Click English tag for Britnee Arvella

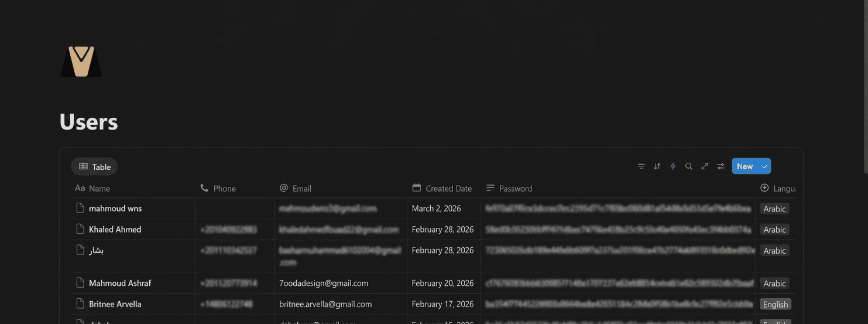[x=775, y=304]
